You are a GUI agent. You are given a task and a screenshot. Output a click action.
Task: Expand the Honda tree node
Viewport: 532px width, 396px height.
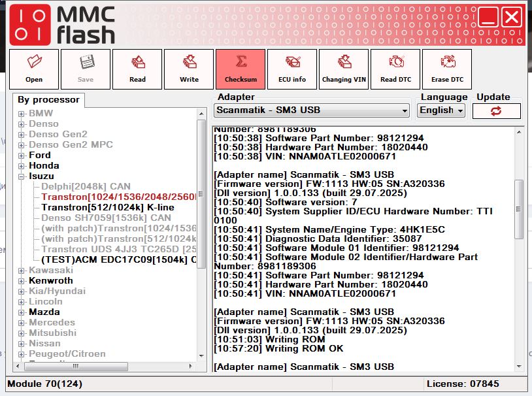pyautogui.click(x=22, y=166)
